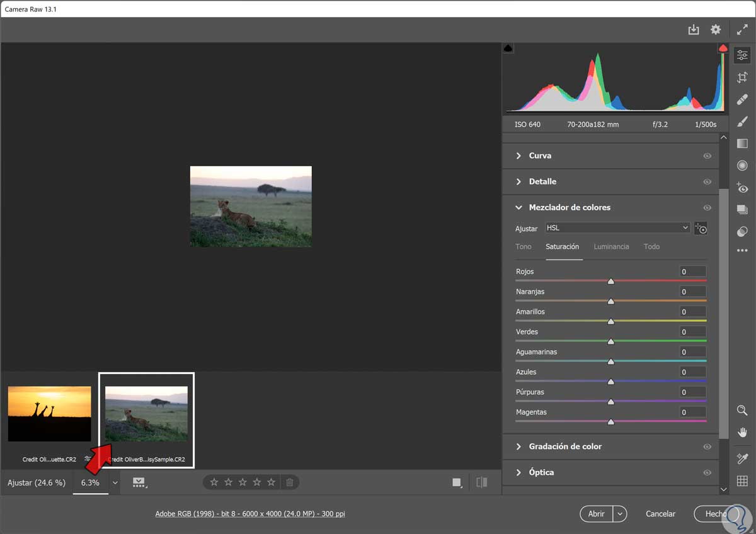The height and width of the screenshot is (534, 756).
Task: Click the Rojos saturation slider handle
Action: [610, 281]
